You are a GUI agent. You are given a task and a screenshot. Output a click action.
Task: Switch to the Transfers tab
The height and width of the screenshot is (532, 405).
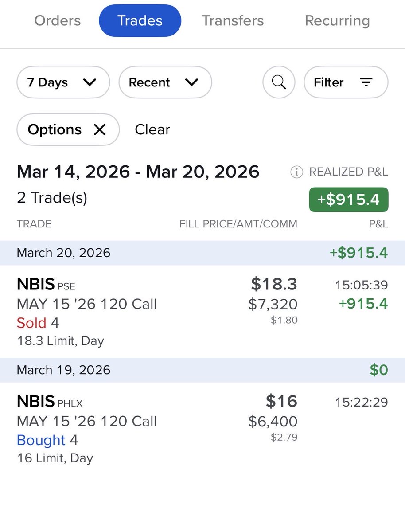233,20
